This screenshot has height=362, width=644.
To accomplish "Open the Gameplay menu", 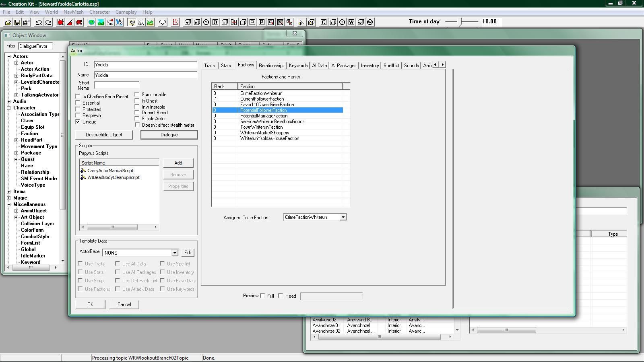I will (126, 12).
